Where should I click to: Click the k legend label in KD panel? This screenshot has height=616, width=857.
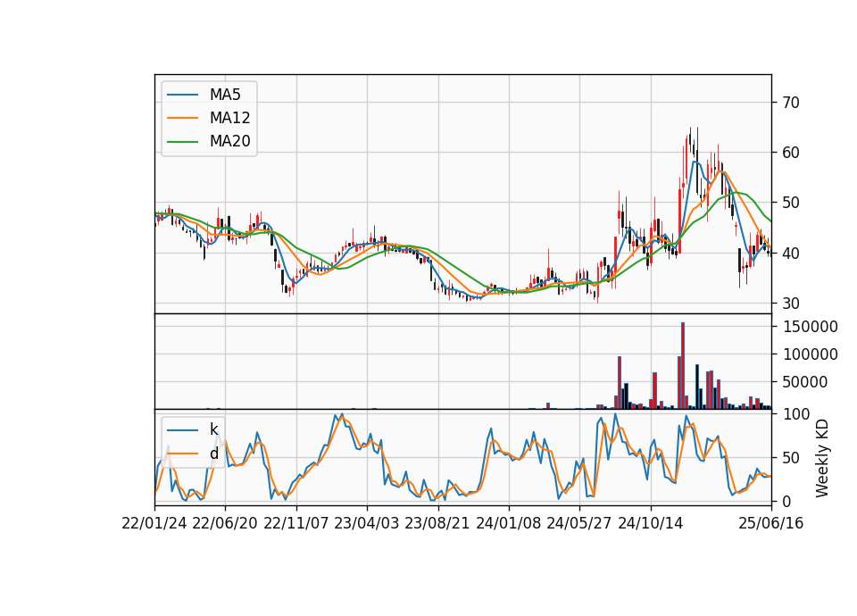(x=213, y=429)
